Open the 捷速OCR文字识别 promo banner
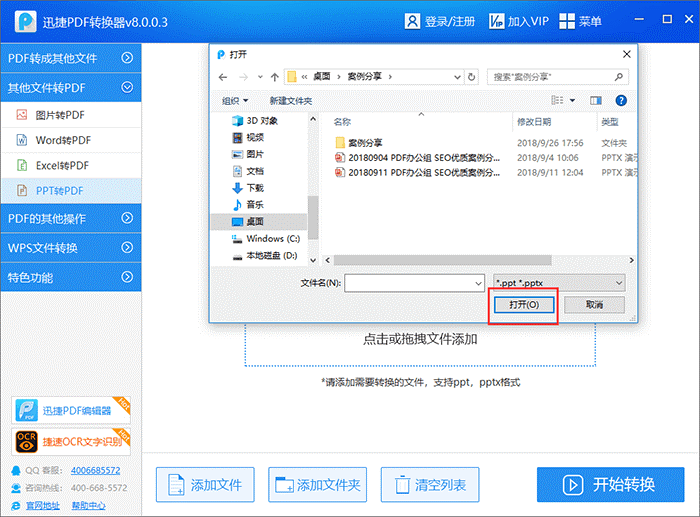 (x=71, y=442)
